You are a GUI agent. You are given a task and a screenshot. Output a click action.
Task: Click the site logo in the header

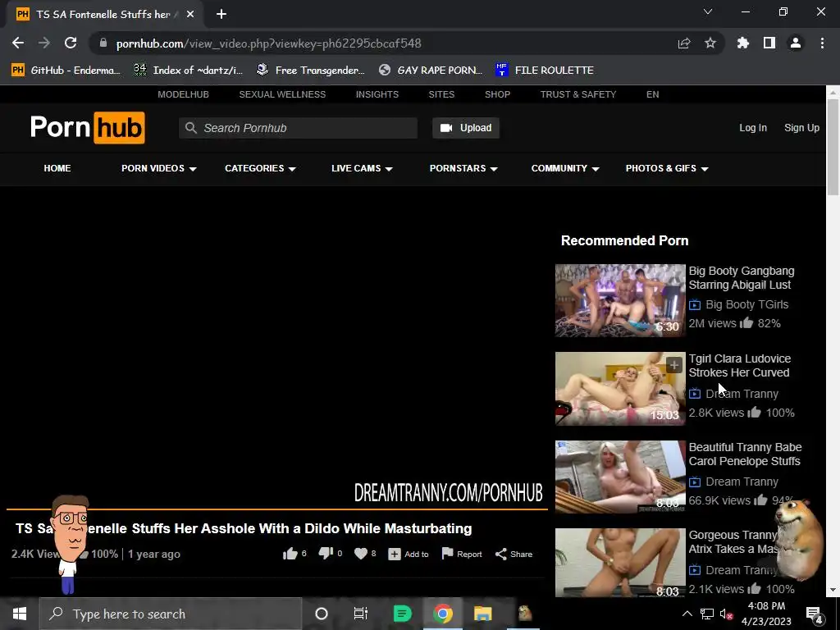[87, 127]
